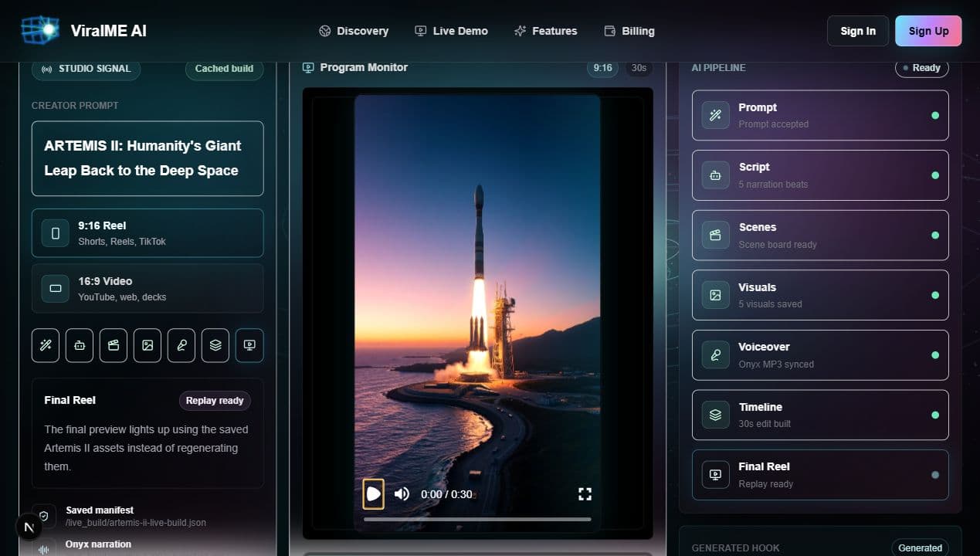Click the ViralME AI logo icon
Viewport: 980px width, 556px height.
pyautogui.click(x=40, y=30)
